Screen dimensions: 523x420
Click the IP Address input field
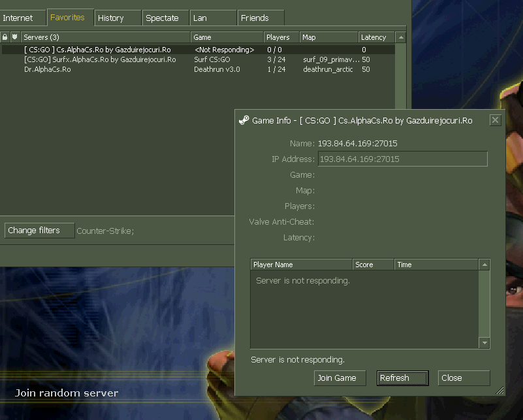(403, 159)
